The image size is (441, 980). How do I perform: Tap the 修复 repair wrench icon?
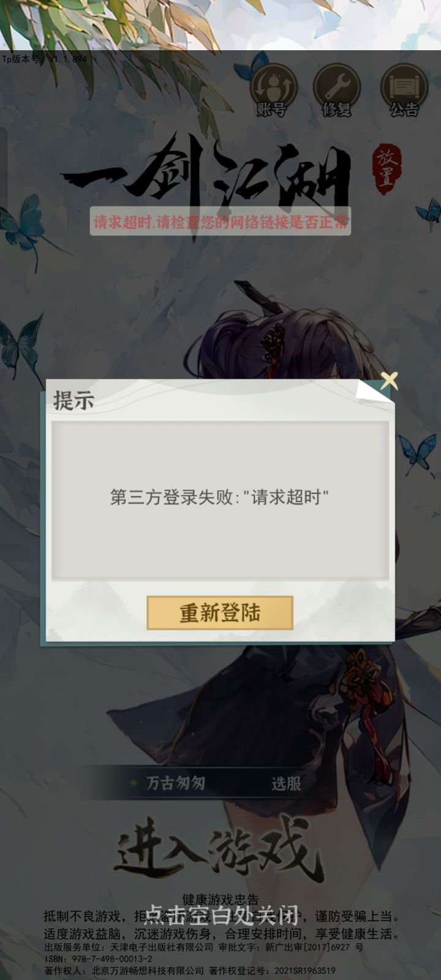337,91
